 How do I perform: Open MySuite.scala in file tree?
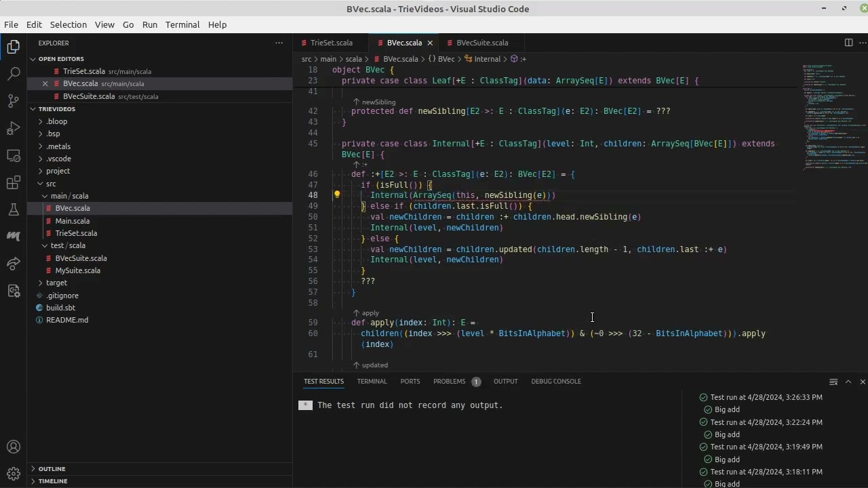click(x=78, y=270)
